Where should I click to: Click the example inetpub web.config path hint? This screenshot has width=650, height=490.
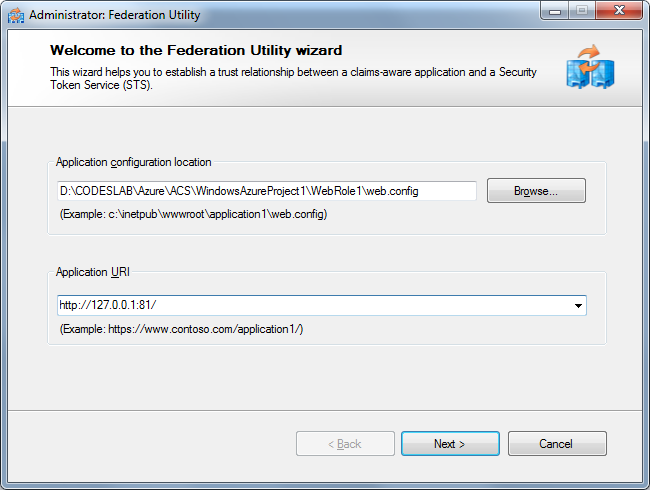tap(194, 214)
